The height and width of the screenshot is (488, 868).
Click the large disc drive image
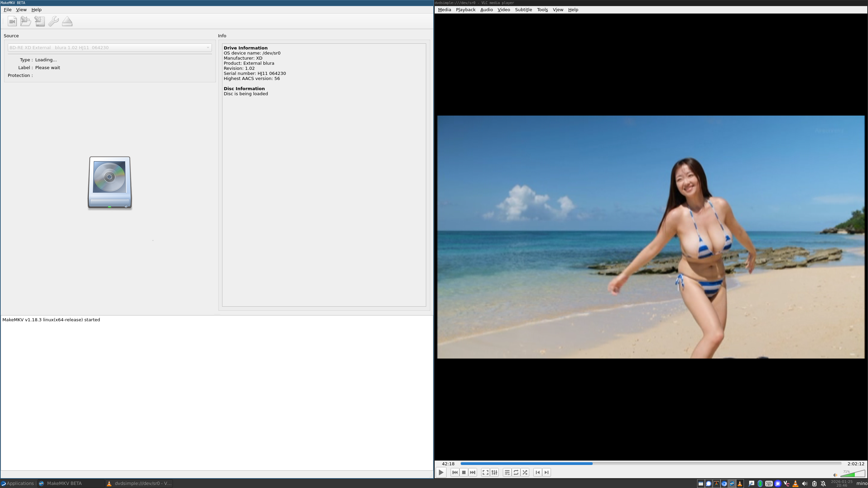(x=110, y=182)
